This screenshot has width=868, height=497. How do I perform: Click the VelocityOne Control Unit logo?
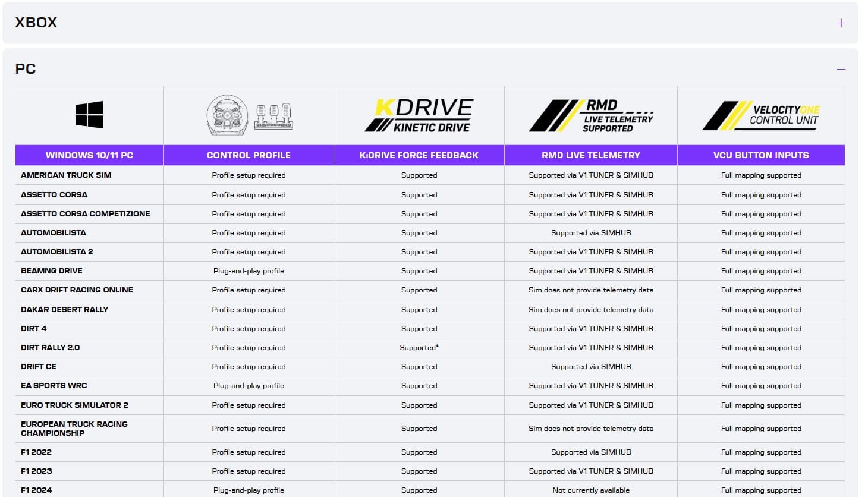point(761,115)
